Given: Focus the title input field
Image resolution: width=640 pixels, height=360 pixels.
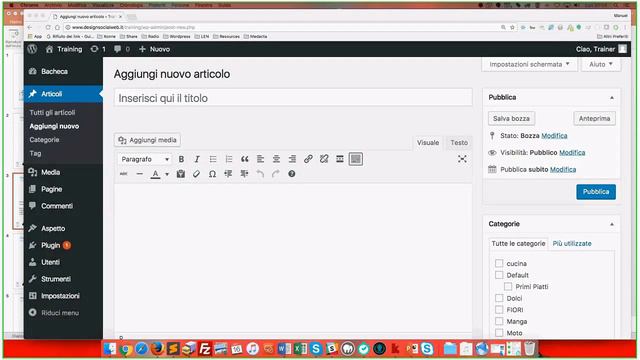Looking at the screenshot, I should pos(293,98).
